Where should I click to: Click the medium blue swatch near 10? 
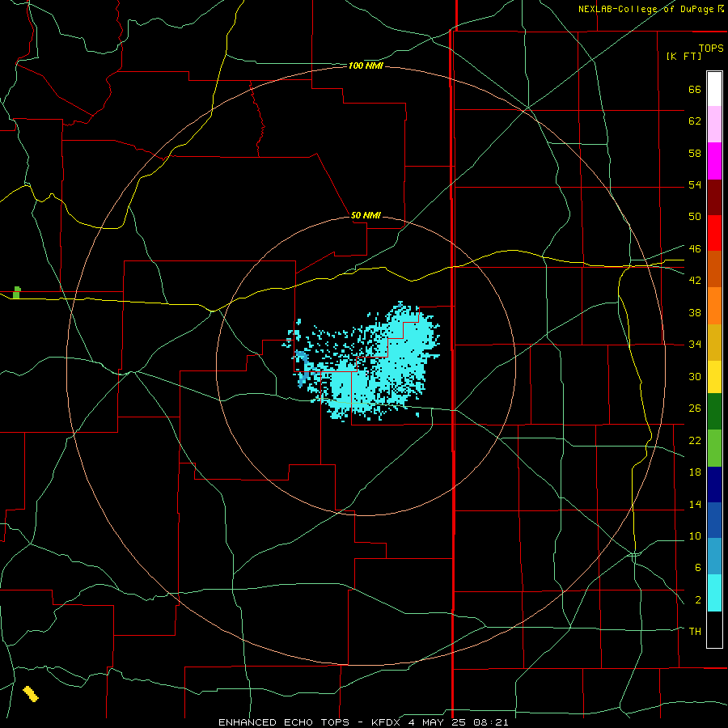click(714, 520)
